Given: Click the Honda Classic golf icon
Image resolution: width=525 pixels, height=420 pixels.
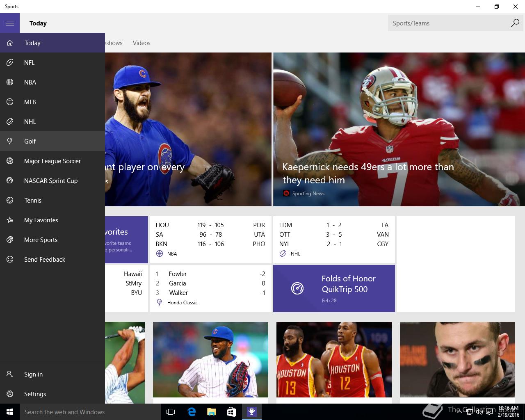Looking at the screenshot, I should 160,302.
